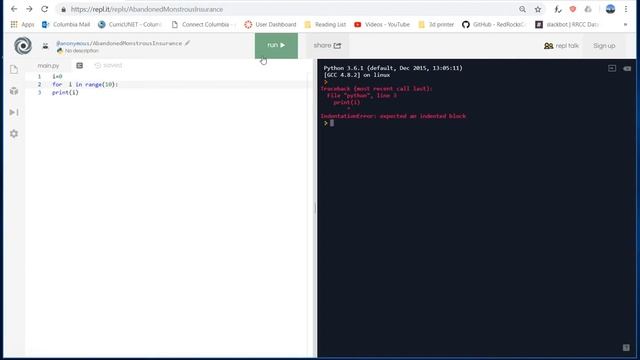Open 3d printer bookmark folder
Viewport: 640px width, 360px height.
[436, 24]
